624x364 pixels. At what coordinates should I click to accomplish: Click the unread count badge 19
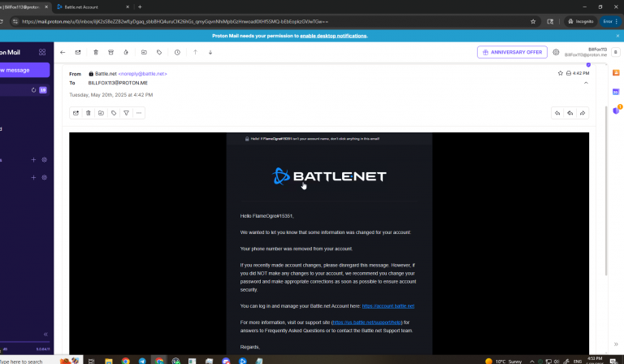tap(43, 90)
